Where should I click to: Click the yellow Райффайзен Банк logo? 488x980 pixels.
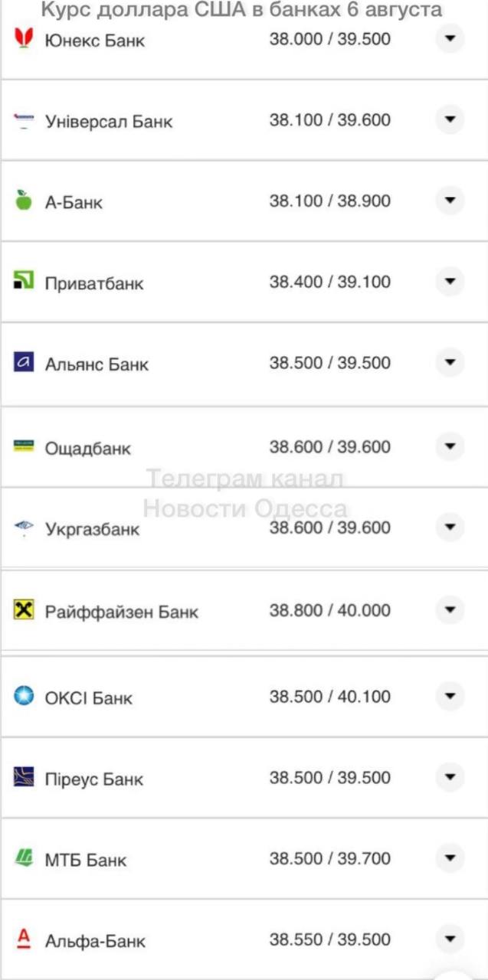pyautogui.click(x=24, y=610)
